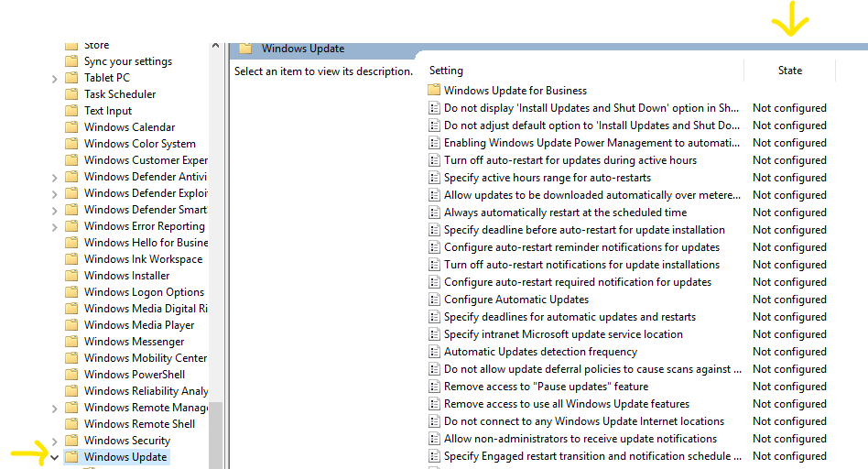The height and width of the screenshot is (469, 868).
Task: Click the tree pane vertical scrollbar thumb
Action: click(x=215, y=435)
